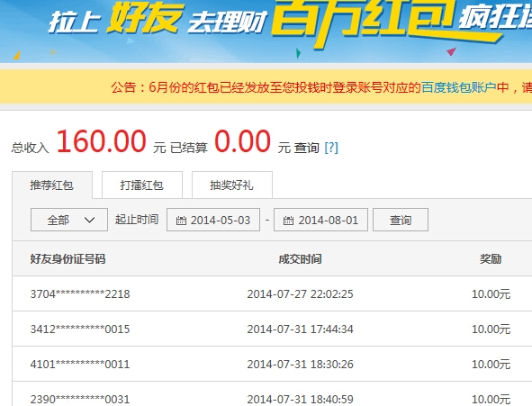532x406 pixels.
Task: Select the row with ID 3704**********2218
Action: 272,293
